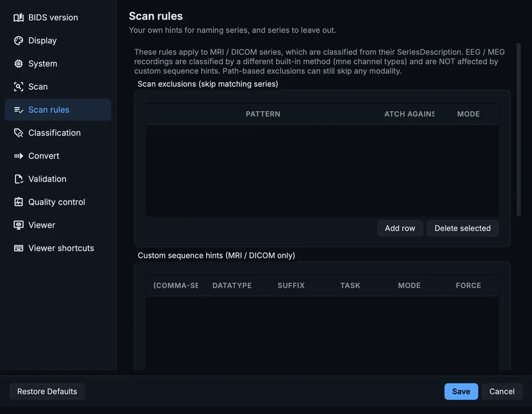The height and width of the screenshot is (414, 532).
Task: Click the Validation document icon
Action: (19, 179)
